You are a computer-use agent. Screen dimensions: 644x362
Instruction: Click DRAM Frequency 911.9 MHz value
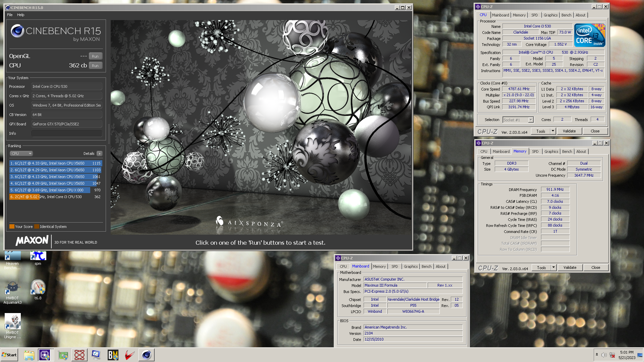(555, 190)
